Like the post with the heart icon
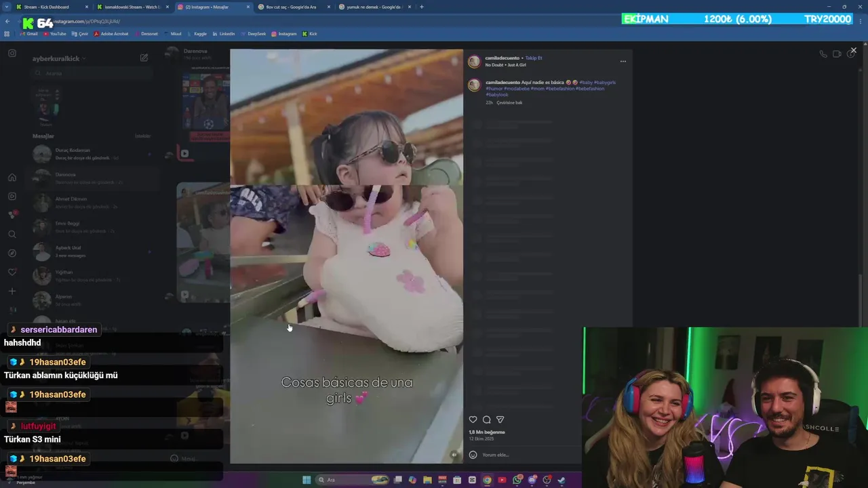The height and width of the screenshot is (488, 868). coord(473,420)
